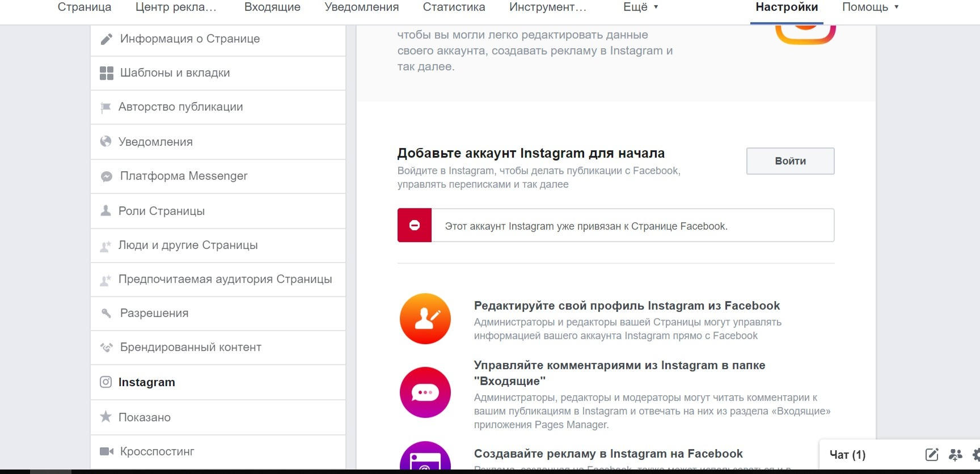Open Информация о Странице settings
The image size is (980, 474).
pyautogui.click(x=218, y=39)
